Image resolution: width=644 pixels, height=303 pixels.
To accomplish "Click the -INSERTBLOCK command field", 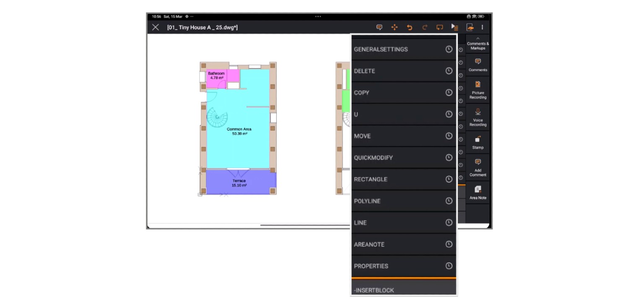I will point(404,287).
